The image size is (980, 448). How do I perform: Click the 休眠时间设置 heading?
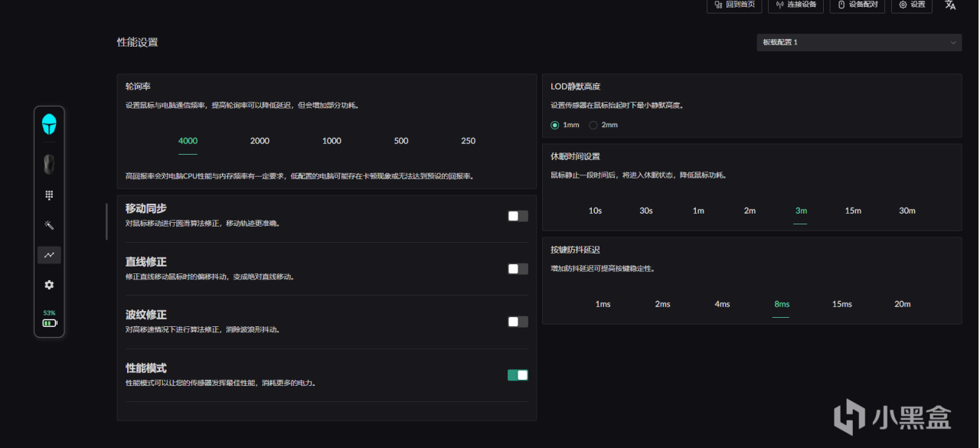click(x=575, y=156)
